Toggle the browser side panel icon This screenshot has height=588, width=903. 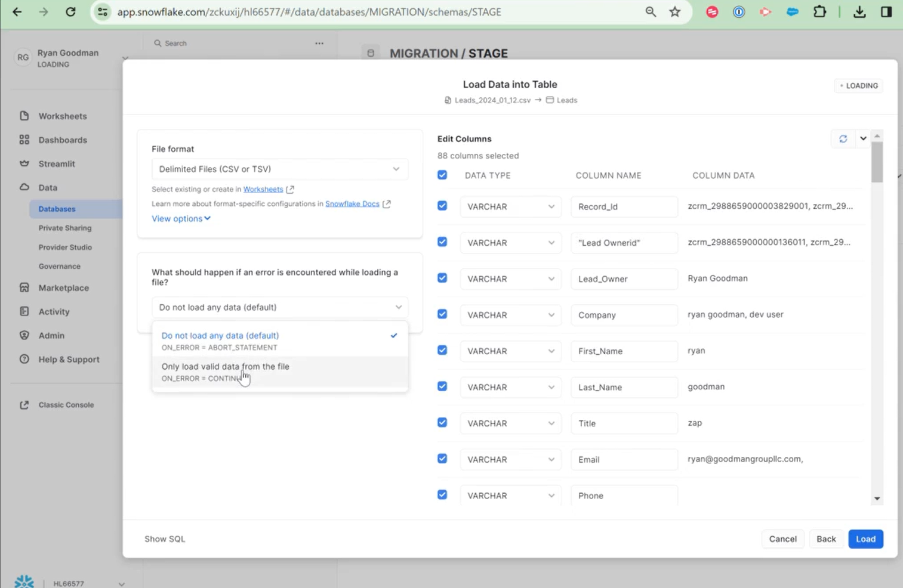886,12
